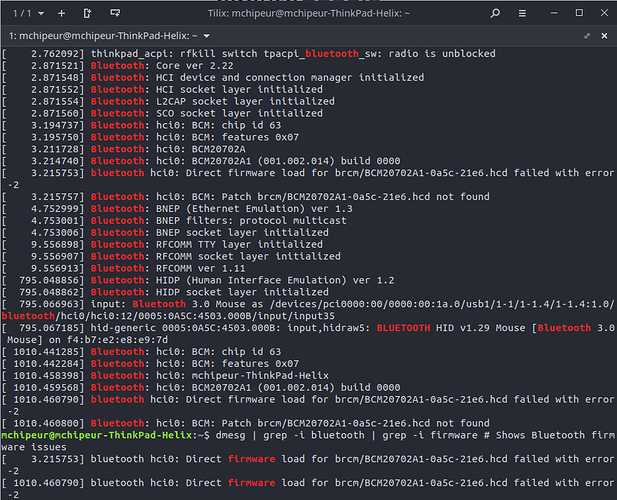The image size is (617, 500).
Task: Click the 'Patch ... not found' line at 1010.460800
Action: pos(246,423)
